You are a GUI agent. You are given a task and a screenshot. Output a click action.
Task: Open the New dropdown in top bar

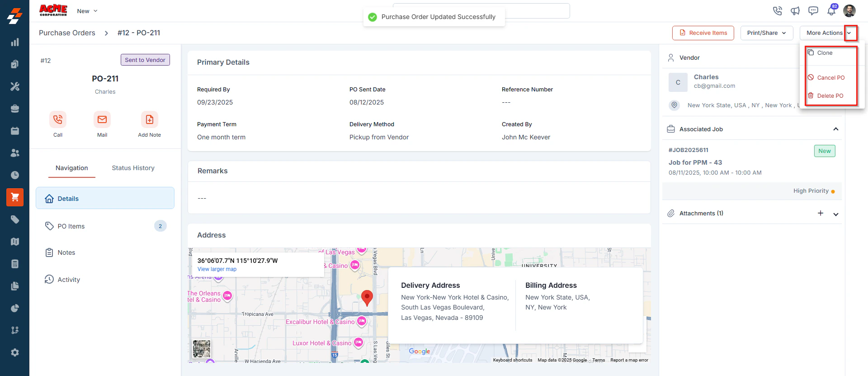click(87, 11)
